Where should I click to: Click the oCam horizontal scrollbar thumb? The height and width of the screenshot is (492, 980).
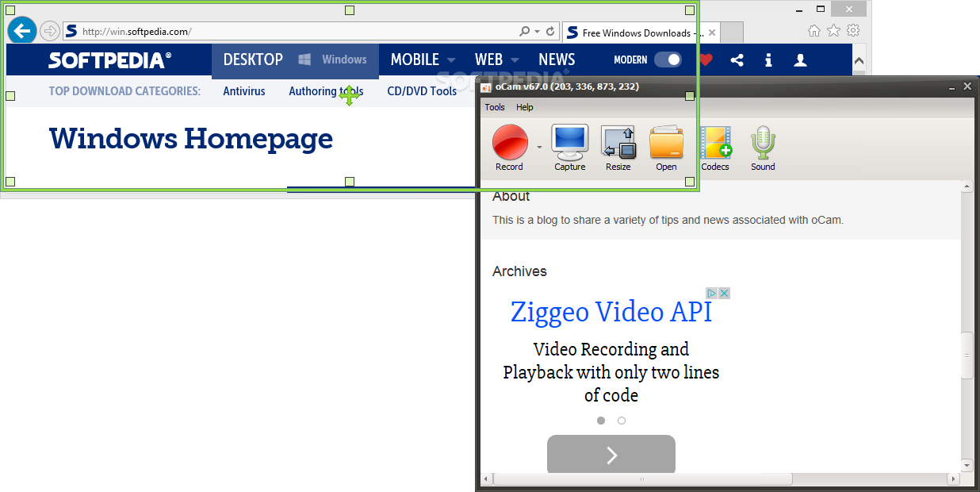(x=642, y=479)
